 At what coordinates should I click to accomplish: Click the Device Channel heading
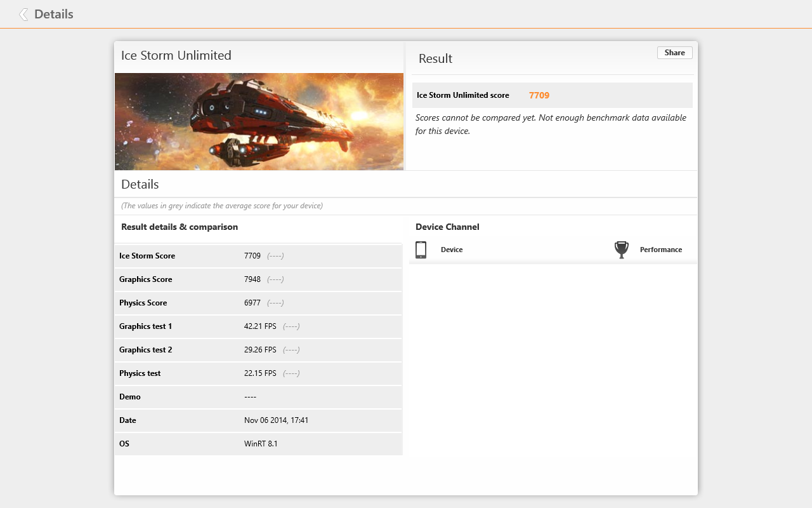click(447, 227)
